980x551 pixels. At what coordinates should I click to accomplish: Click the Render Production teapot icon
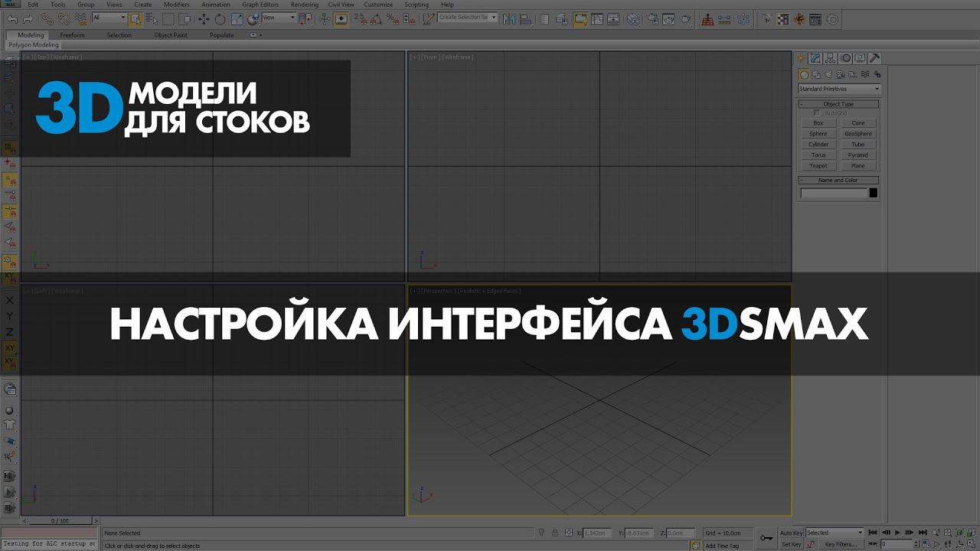click(685, 19)
